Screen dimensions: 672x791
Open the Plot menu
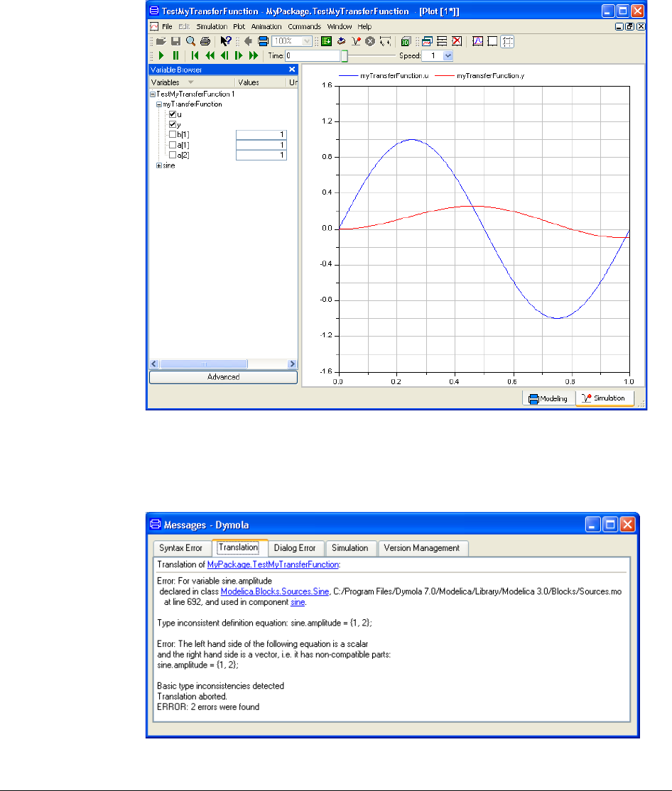point(239,27)
